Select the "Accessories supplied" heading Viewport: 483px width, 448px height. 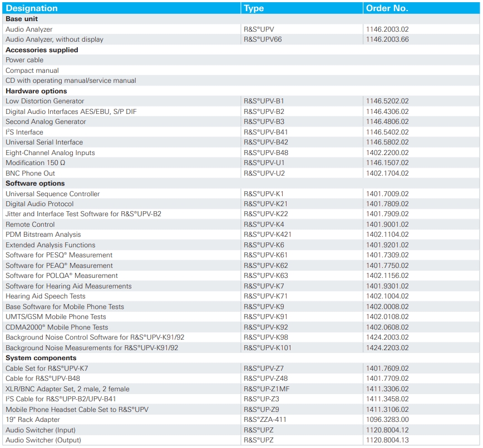pos(42,50)
